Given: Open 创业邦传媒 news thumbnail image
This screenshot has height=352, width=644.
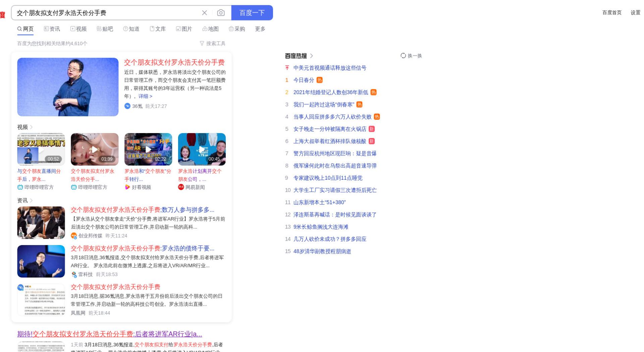Looking at the screenshot, I should coord(41,223).
